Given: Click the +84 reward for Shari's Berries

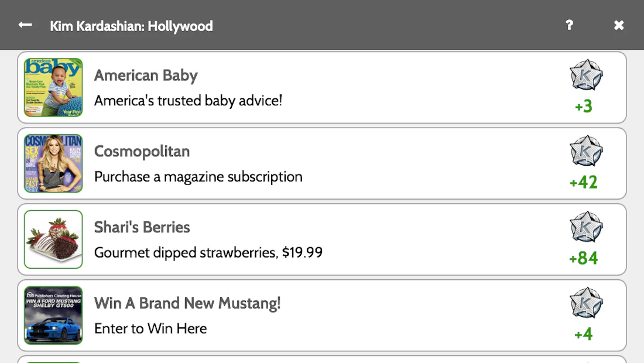Looking at the screenshot, I should click(584, 258).
